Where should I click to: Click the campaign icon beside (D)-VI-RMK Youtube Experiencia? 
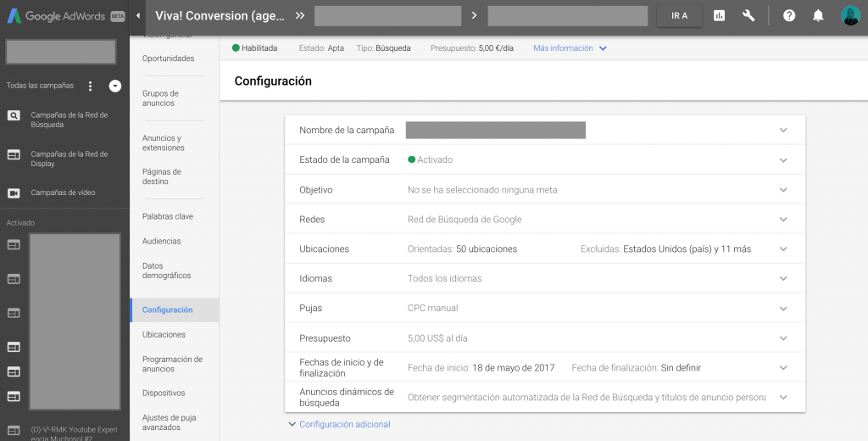[x=14, y=430]
